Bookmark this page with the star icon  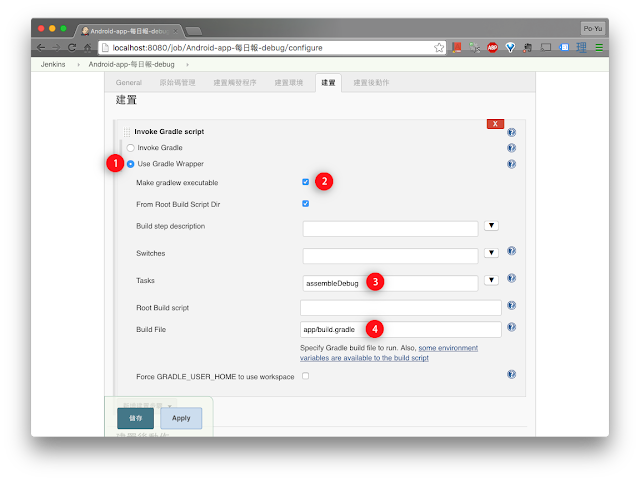pyautogui.click(x=439, y=48)
